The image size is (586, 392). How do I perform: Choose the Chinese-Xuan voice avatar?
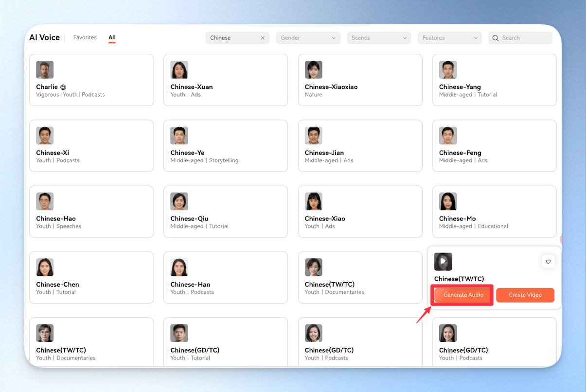tap(179, 70)
